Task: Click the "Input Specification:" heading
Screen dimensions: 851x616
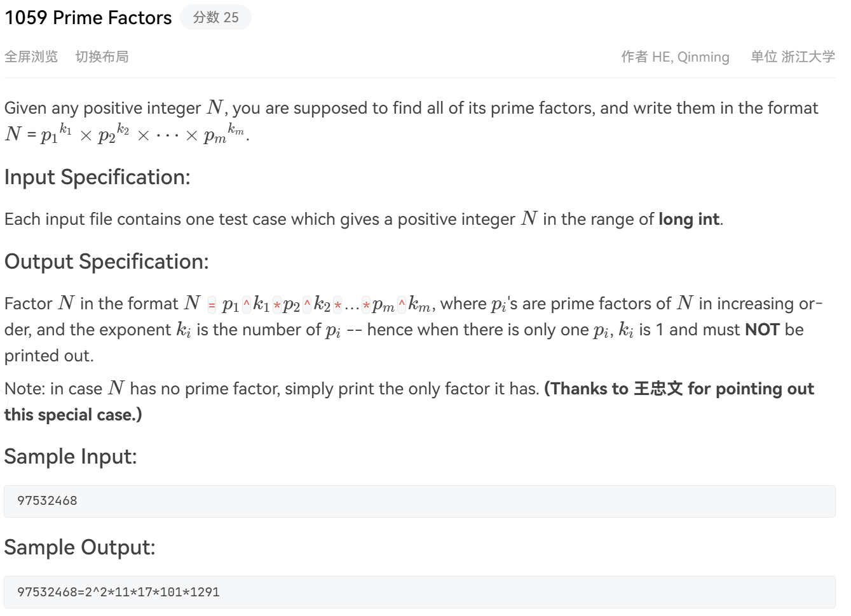Action: 97,177
